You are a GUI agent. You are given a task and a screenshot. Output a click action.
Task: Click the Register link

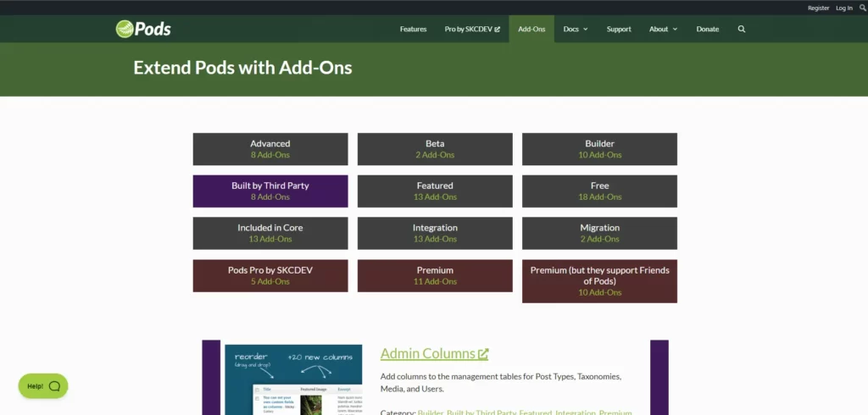[x=818, y=8]
